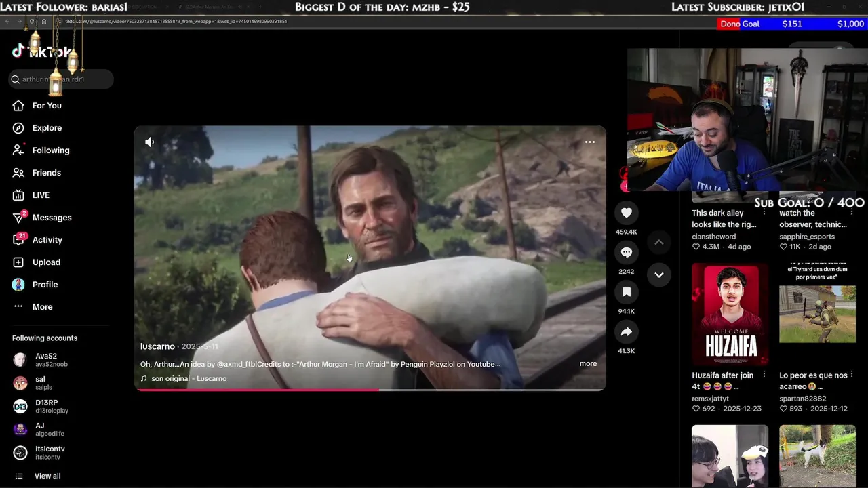
Task: Share the video with the arrow icon
Action: coord(627,332)
